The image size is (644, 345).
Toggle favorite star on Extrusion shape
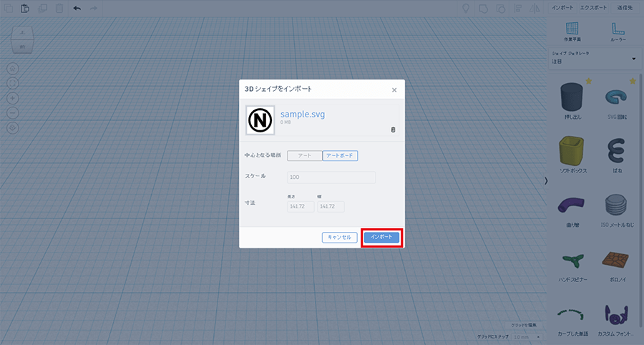pyautogui.click(x=589, y=82)
